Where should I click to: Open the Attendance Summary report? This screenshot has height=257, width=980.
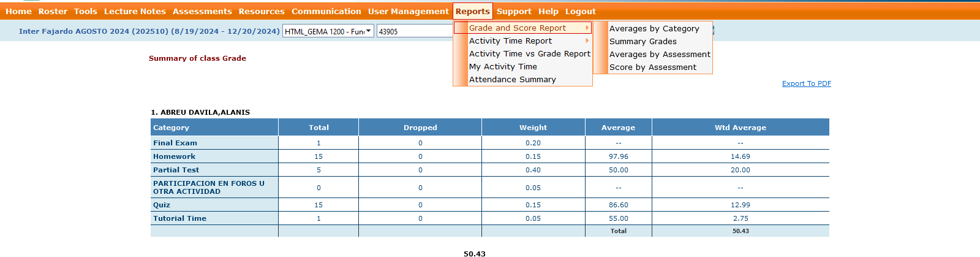[x=513, y=80]
